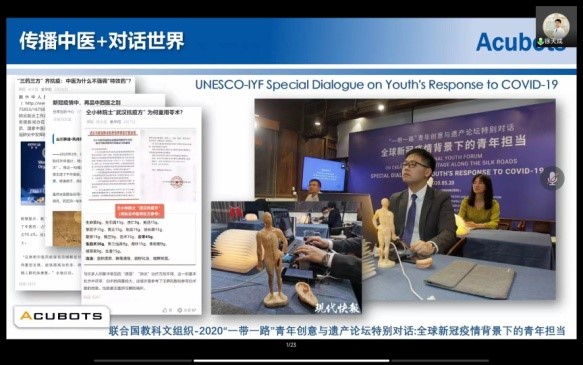Click the 联合国教科文组织-2020 caption text
This screenshot has width=583, height=365.
[337, 331]
